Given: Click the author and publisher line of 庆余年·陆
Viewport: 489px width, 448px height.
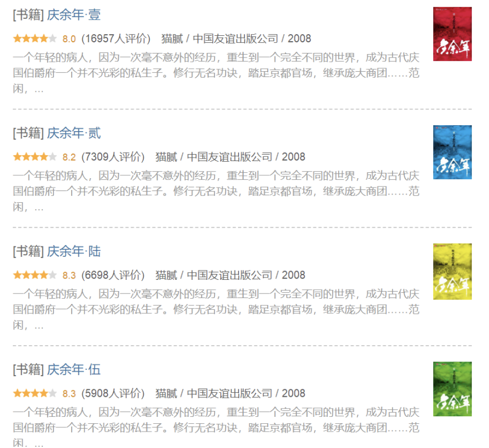Looking at the screenshot, I should point(230,275).
